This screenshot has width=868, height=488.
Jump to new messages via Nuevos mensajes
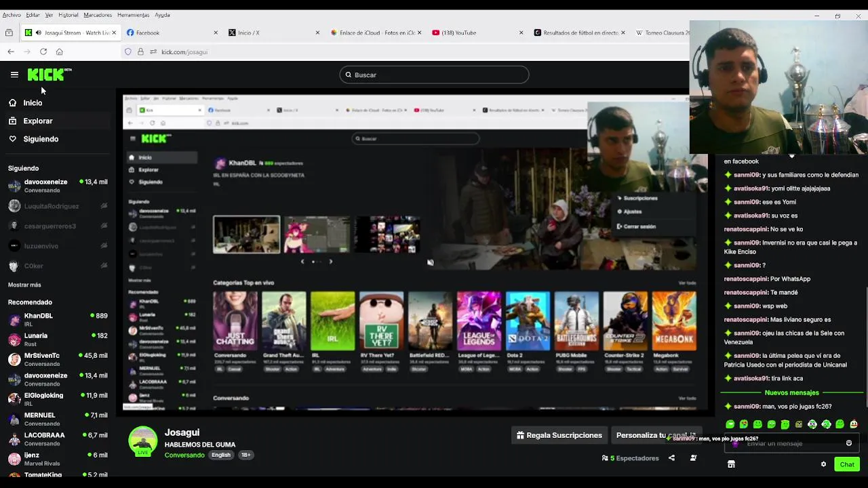(791, 392)
